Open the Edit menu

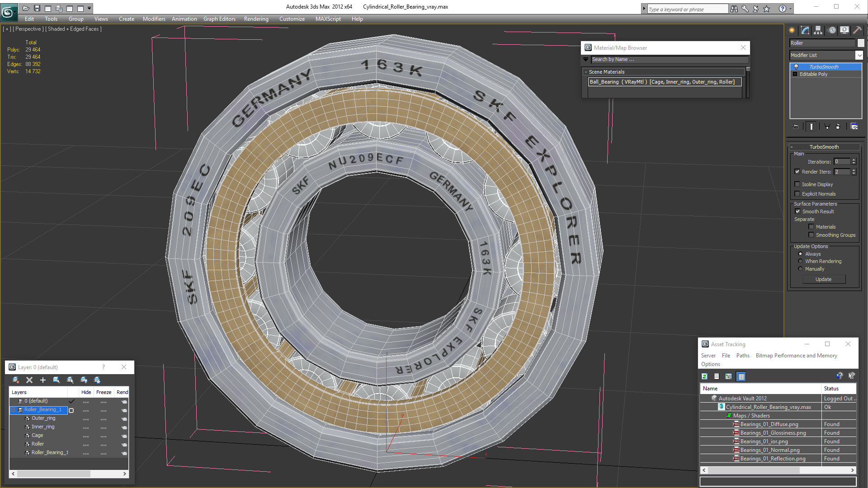point(29,19)
